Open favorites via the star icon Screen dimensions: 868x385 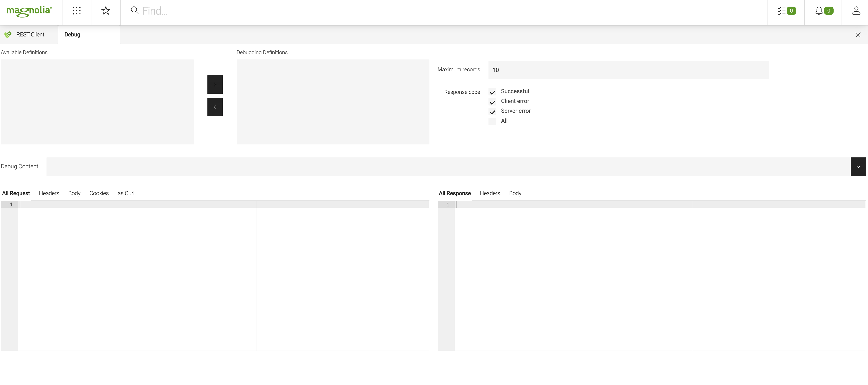[106, 11]
